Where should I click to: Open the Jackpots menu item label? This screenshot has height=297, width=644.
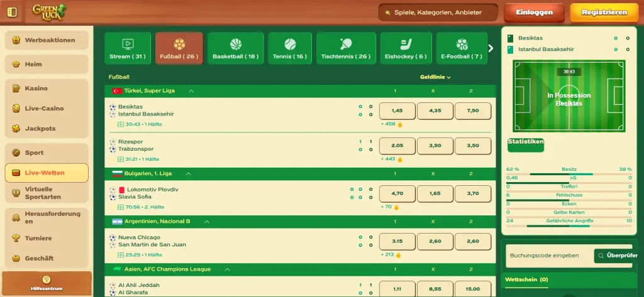tap(40, 128)
